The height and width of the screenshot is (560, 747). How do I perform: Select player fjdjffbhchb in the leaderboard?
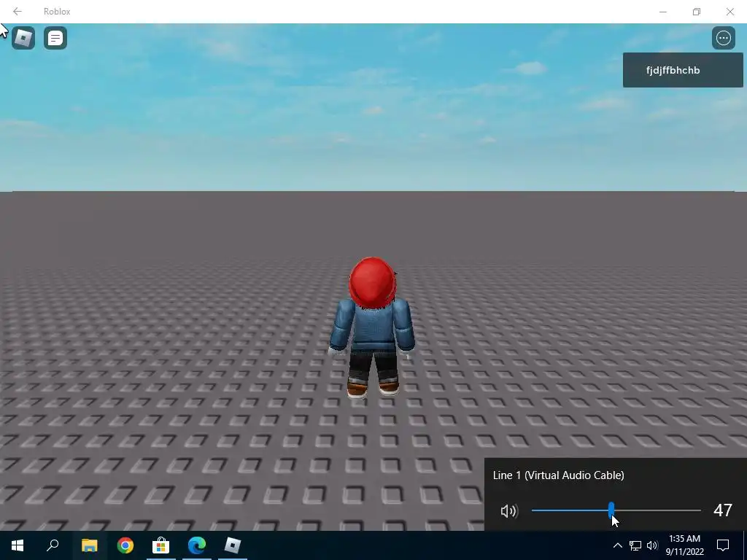point(683,70)
